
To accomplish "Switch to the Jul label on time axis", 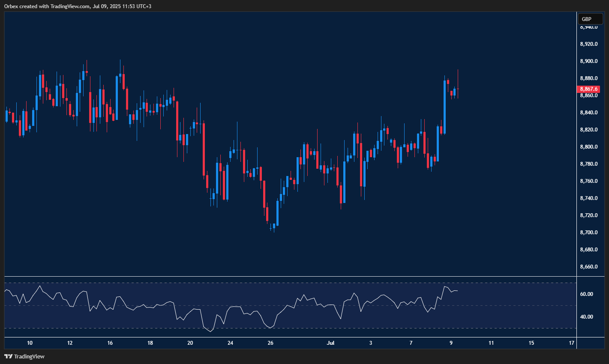I will pyautogui.click(x=330, y=343).
